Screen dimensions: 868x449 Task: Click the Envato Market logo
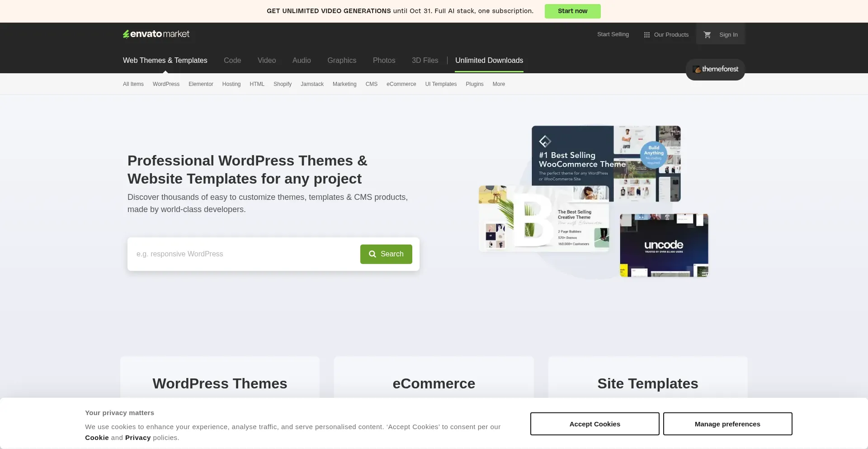click(156, 34)
